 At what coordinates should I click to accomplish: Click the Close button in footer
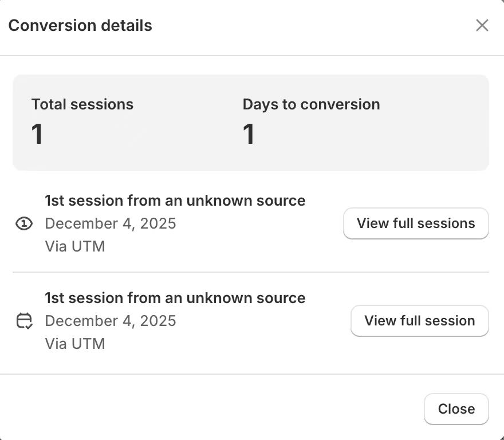456,409
